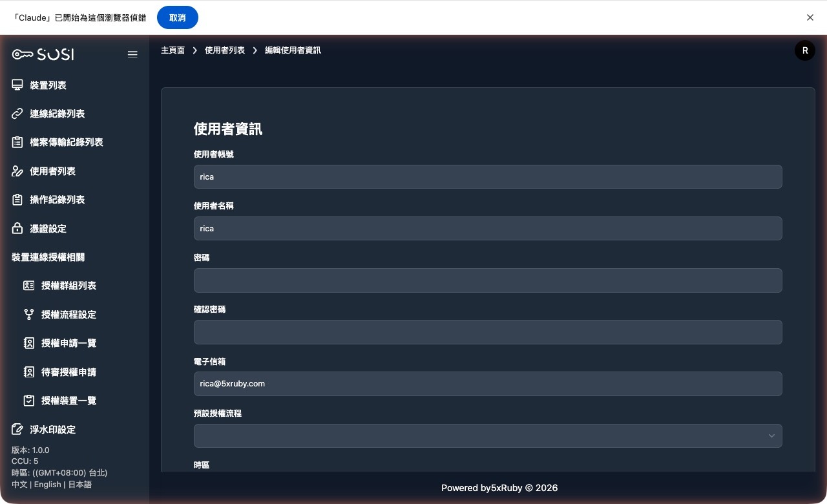Click the lock icon for 憑證設定
The width and height of the screenshot is (827, 504).
pyautogui.click(x=17, y=229)
